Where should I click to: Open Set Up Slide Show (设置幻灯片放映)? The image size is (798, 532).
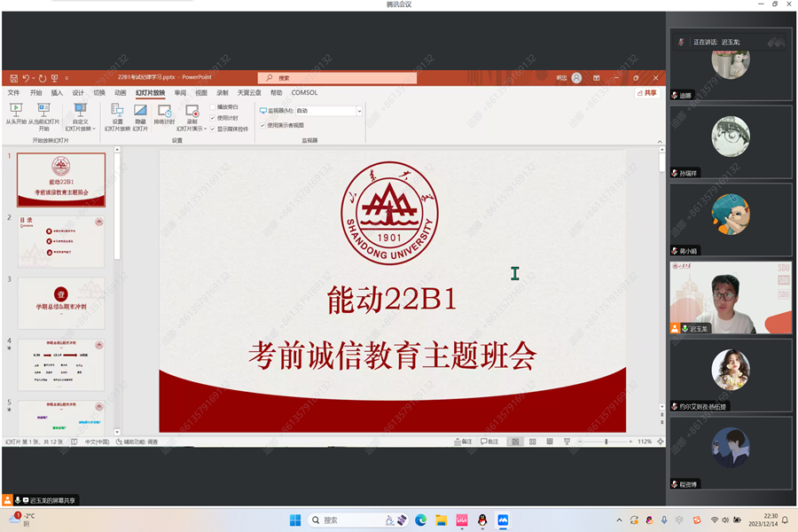coord(117,117)
